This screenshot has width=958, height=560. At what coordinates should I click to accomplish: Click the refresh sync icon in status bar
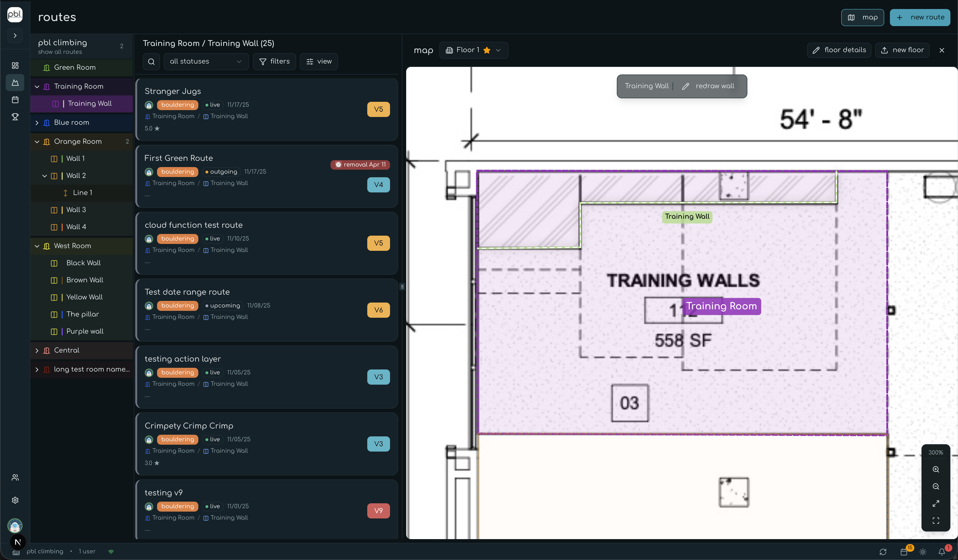(x=883, y=552)
